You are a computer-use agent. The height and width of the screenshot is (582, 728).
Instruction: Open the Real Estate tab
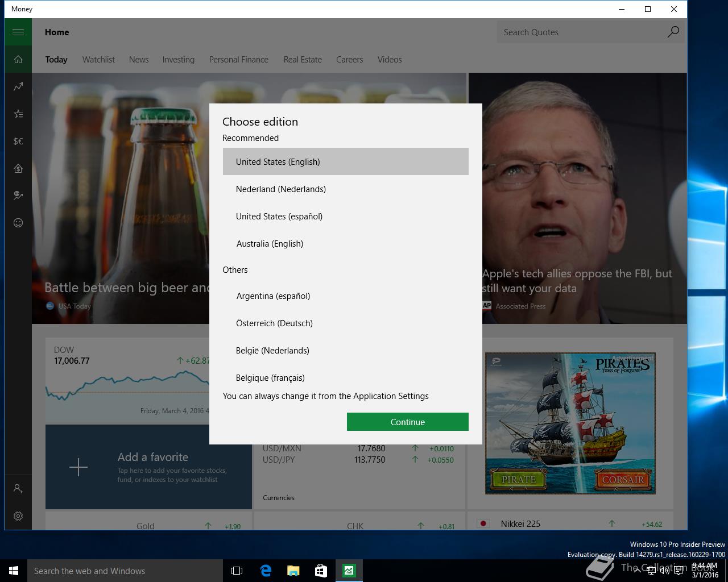pos(303,60)
